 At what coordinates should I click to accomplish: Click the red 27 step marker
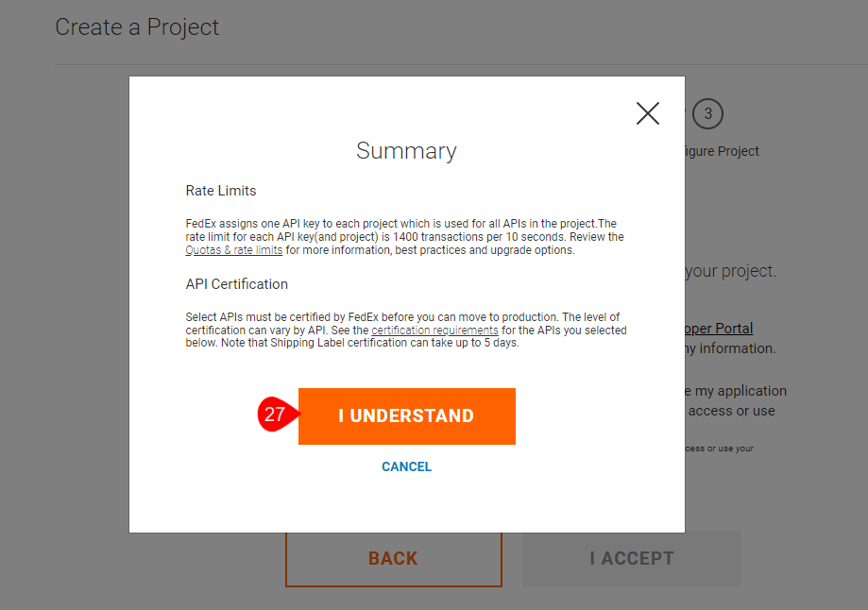[x=275, y=415]
